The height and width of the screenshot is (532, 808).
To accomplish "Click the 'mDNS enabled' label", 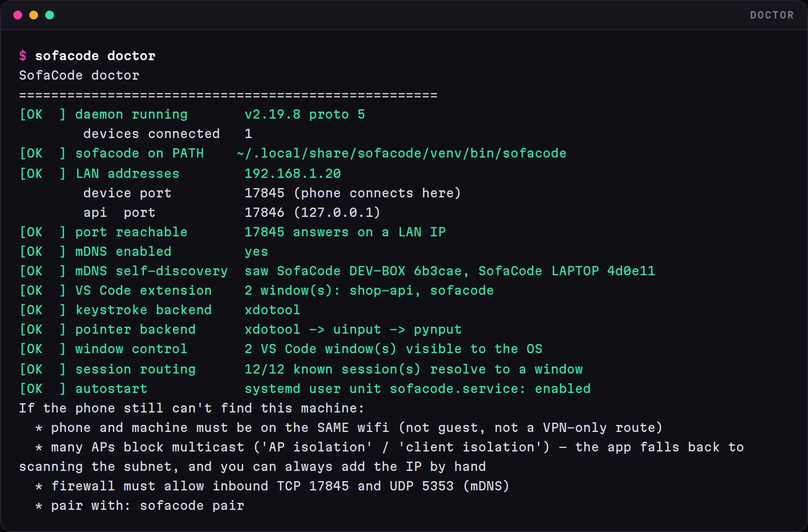I will point(124,251).
